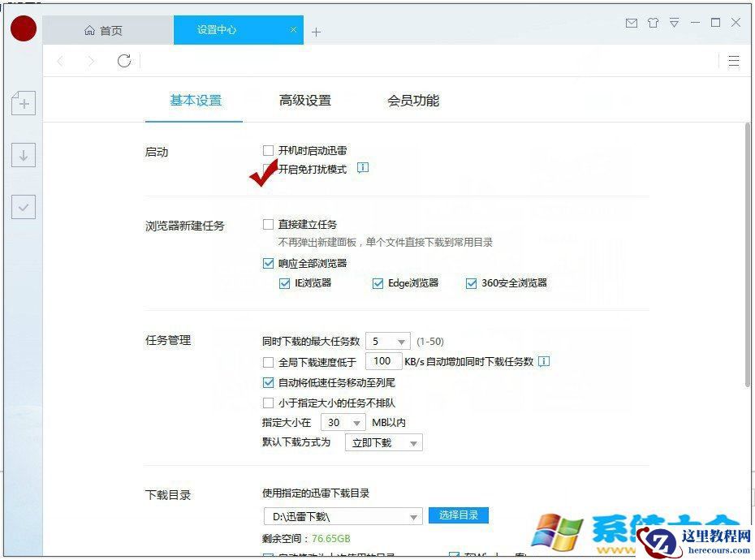The image size is (755, 560).
Task: Click the 100 KB/s speed input field
Action: [x=384, y=361]
